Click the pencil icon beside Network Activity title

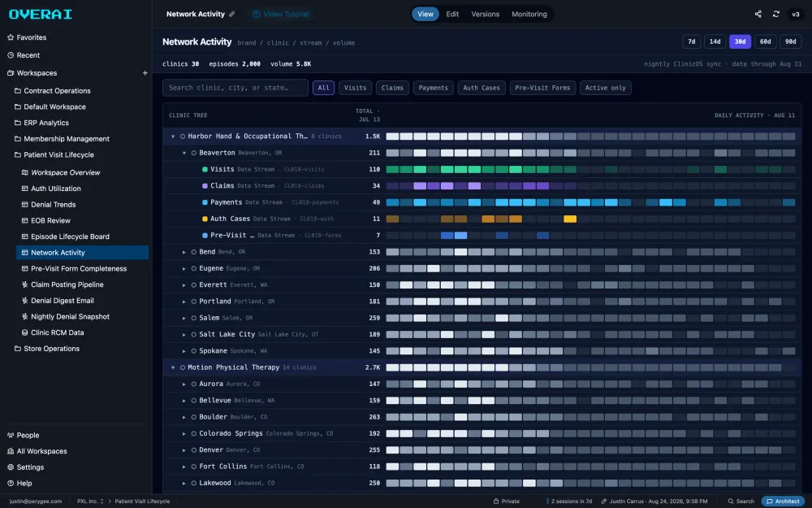[x=232, y=14]
